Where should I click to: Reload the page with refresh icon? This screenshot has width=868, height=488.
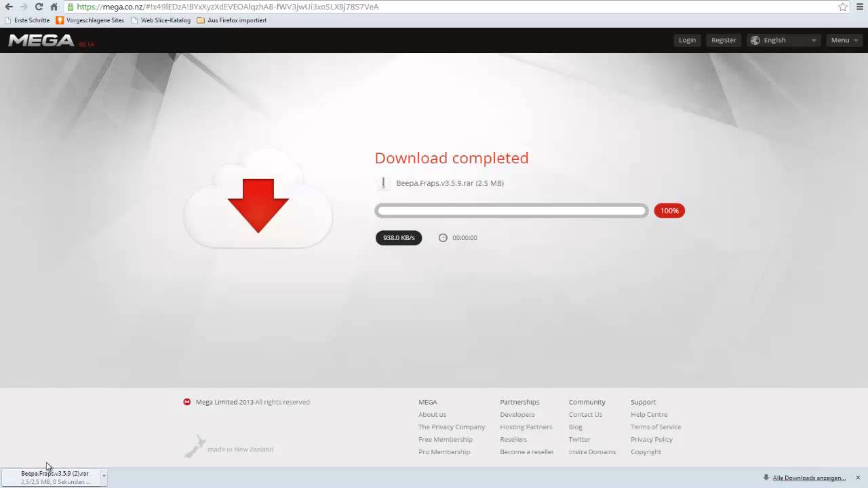(39, 7)
